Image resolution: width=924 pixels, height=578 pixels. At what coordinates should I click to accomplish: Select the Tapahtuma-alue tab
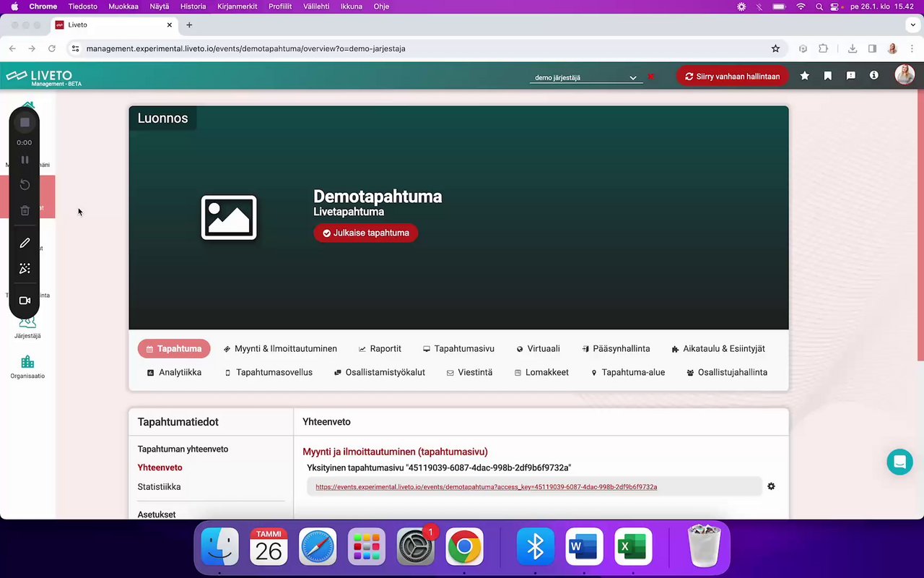[627, 372]
